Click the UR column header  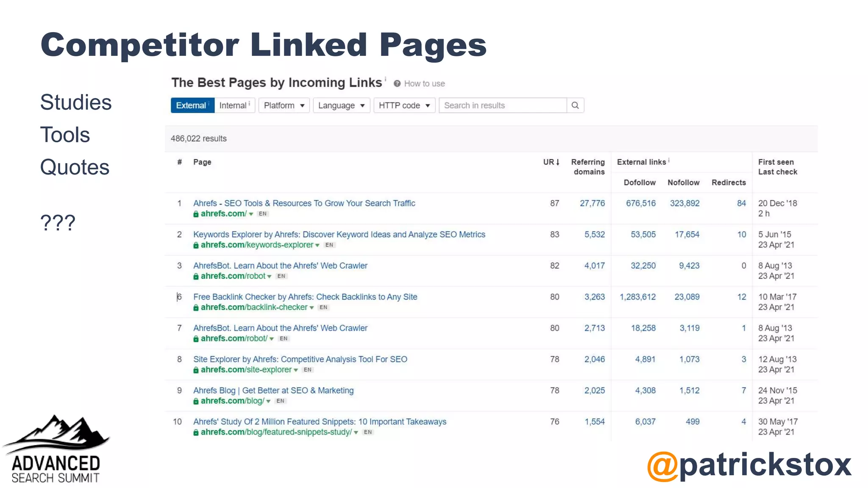[551, 162]
